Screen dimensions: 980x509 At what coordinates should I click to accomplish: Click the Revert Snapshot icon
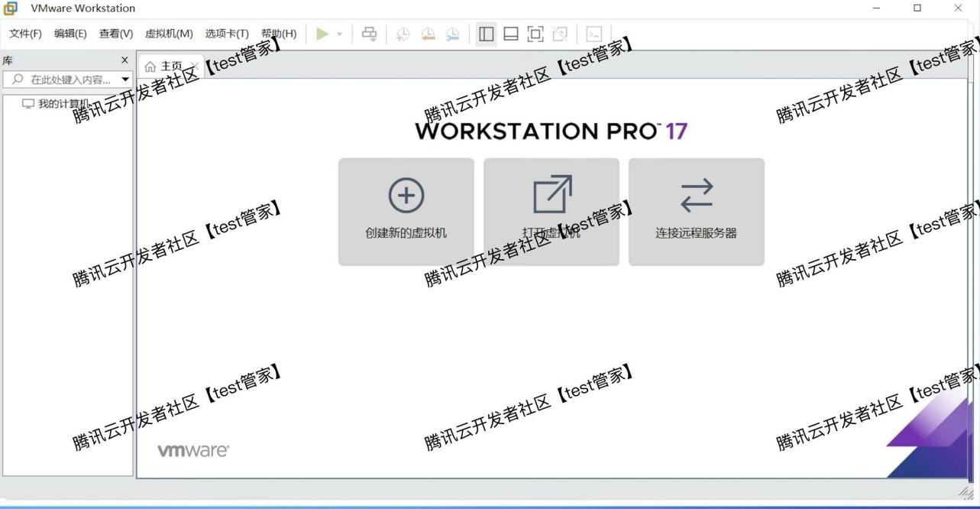pyautogui.click(x=428, y=34)
